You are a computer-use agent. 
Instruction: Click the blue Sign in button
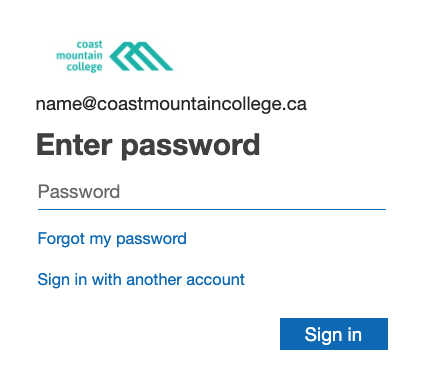[334, 334]
